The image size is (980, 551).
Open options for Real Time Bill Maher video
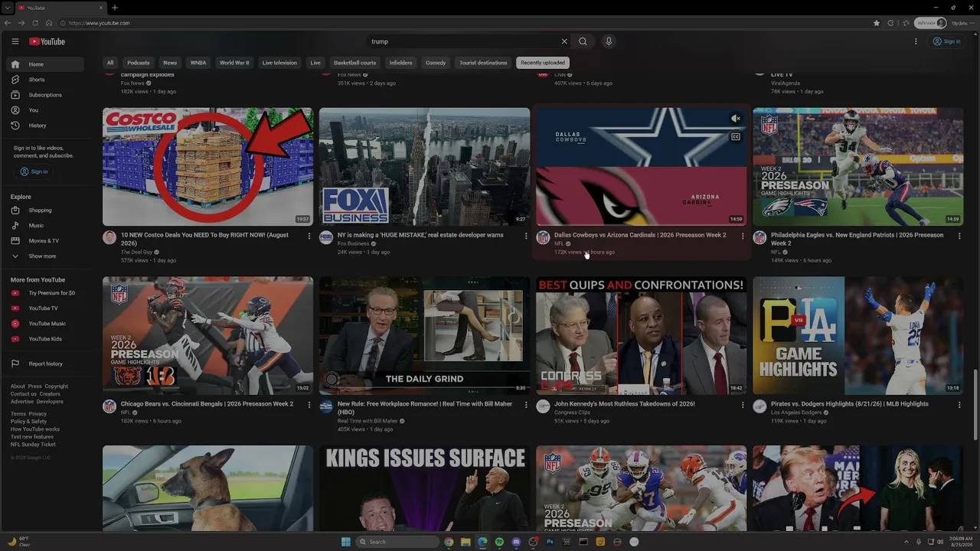(x=526, y=405)
